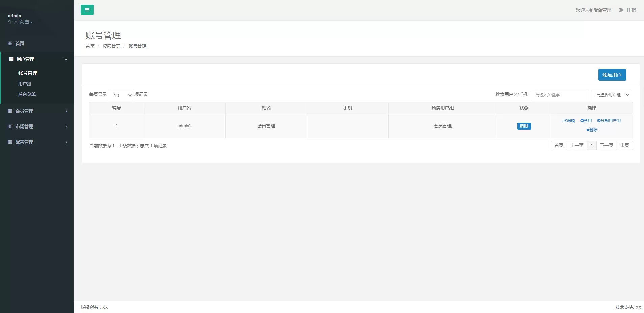This screenshot has height=313, width=644.
Task: Click the 分配用户组 assign group icon
Action: (599, 121)
